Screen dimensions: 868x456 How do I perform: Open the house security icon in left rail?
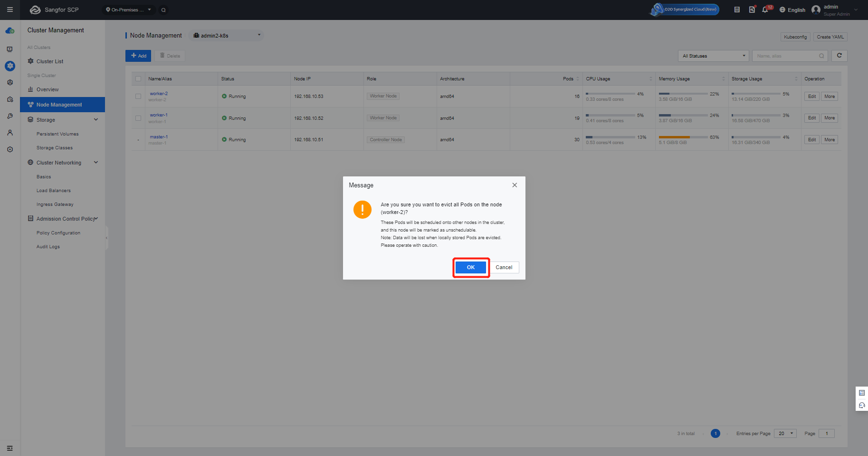click(x=10, y=99)
